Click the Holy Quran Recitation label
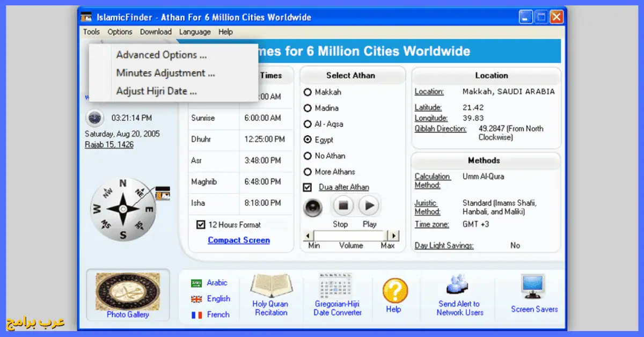Screen dimensions: 644x337 (270, 308)
